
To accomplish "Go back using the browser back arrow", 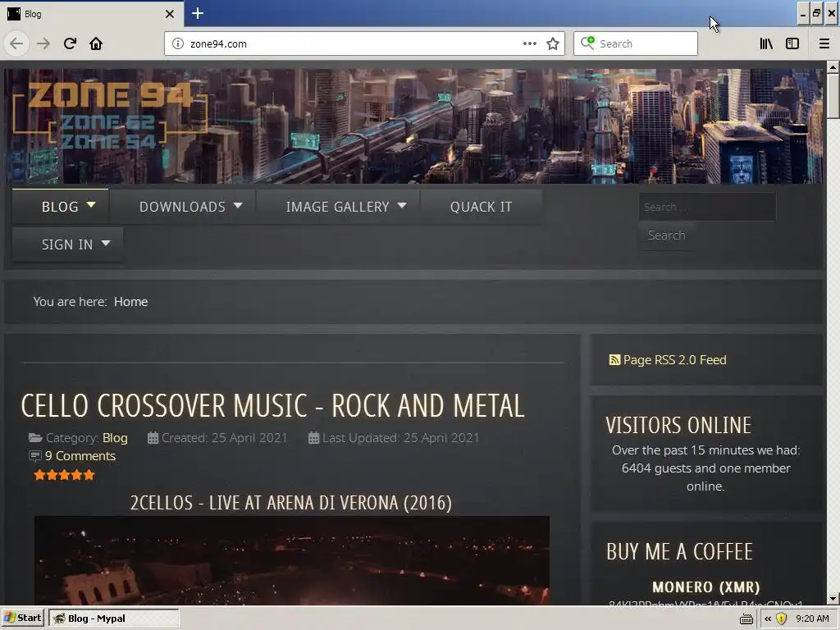I will pos(16,43).
